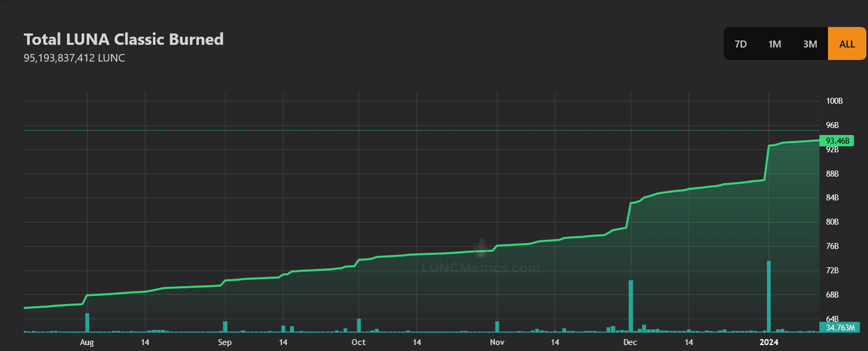This screenshot has width=868, height=351.
Task: Click the tallest burn bar at 2024
Action: [769, 296]
